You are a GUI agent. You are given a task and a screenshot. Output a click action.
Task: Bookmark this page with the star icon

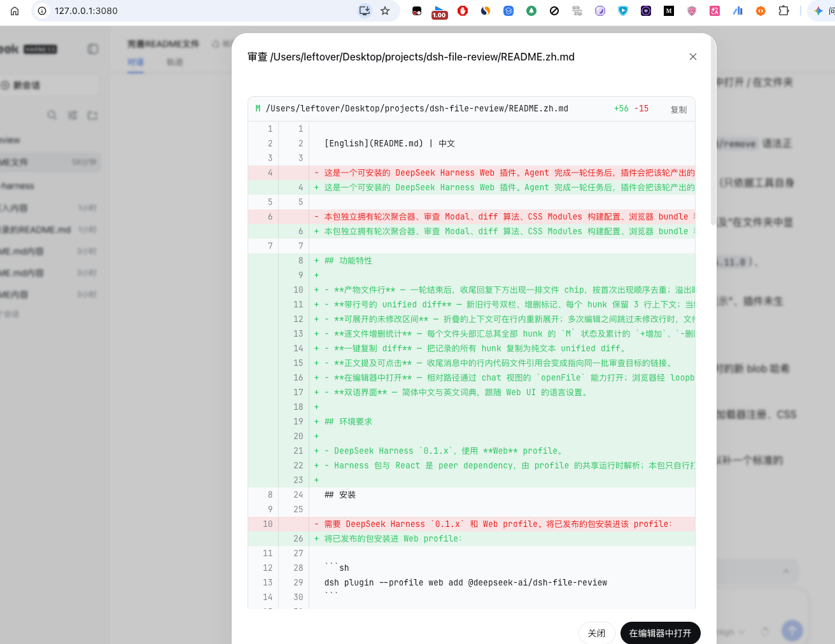pos(385,11)
